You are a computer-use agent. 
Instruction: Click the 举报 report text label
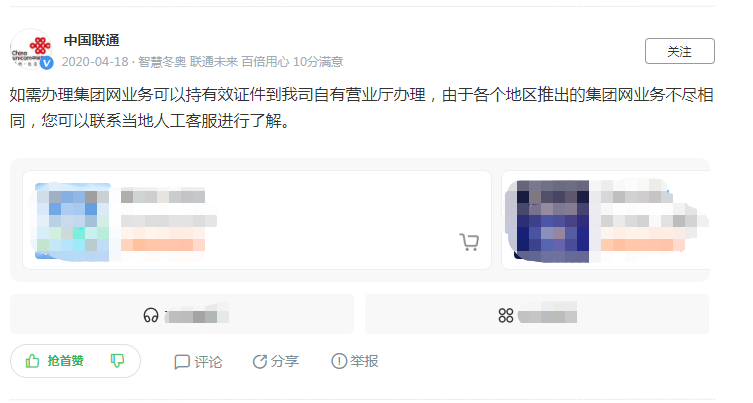tap(364, 361)
